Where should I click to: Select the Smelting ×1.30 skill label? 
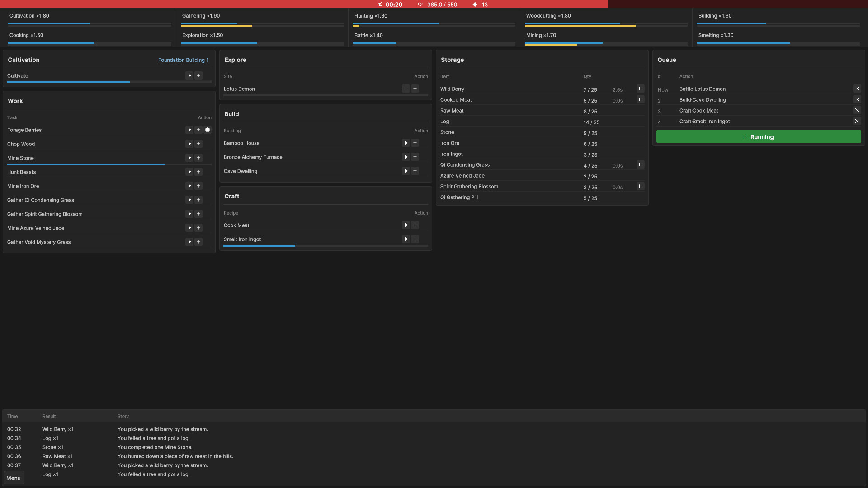point(716,35)
